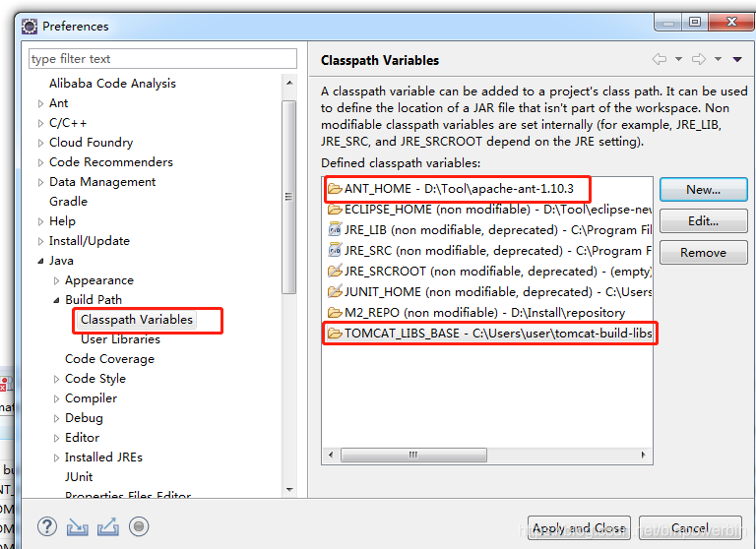Click the tree scroll down arrow
Viewport: 756px width, 549px height.
tap(289, 490)
